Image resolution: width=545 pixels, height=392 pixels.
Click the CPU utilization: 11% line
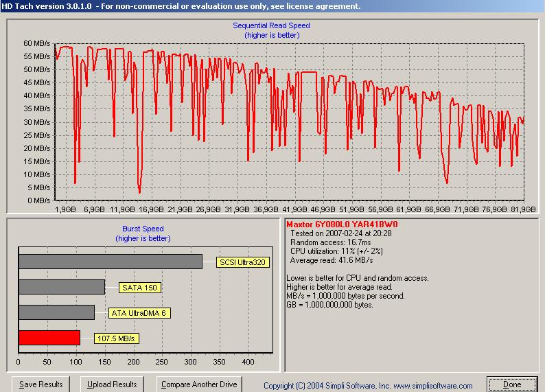tap(336, 251)
